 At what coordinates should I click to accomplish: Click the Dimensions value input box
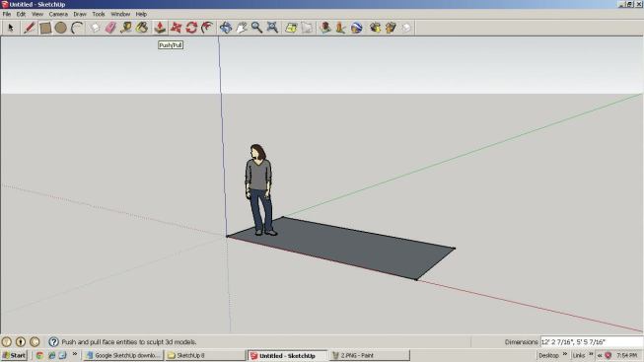tap(592, 342)
